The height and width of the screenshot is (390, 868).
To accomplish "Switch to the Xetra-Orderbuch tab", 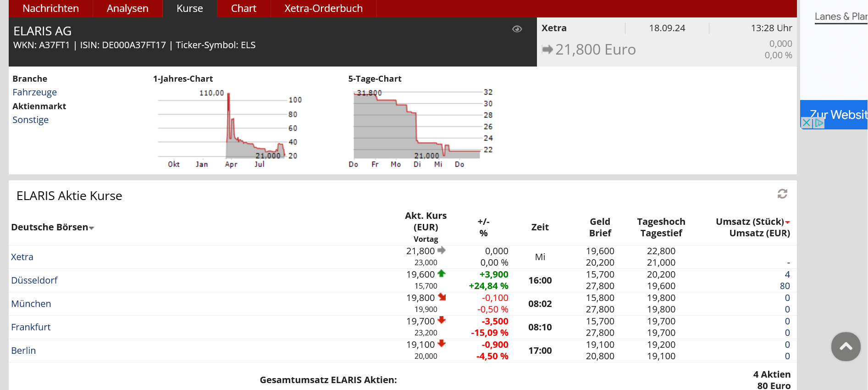I will point(323,9).
